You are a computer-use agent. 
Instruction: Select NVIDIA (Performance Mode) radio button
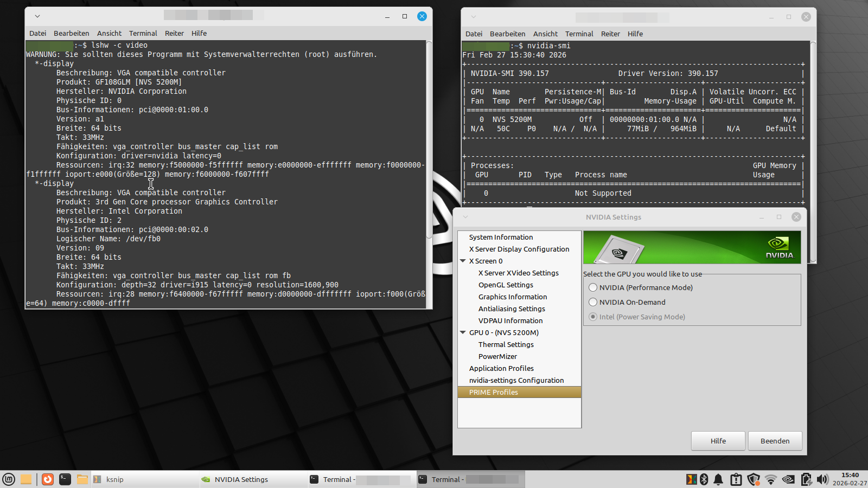[593, 288]
